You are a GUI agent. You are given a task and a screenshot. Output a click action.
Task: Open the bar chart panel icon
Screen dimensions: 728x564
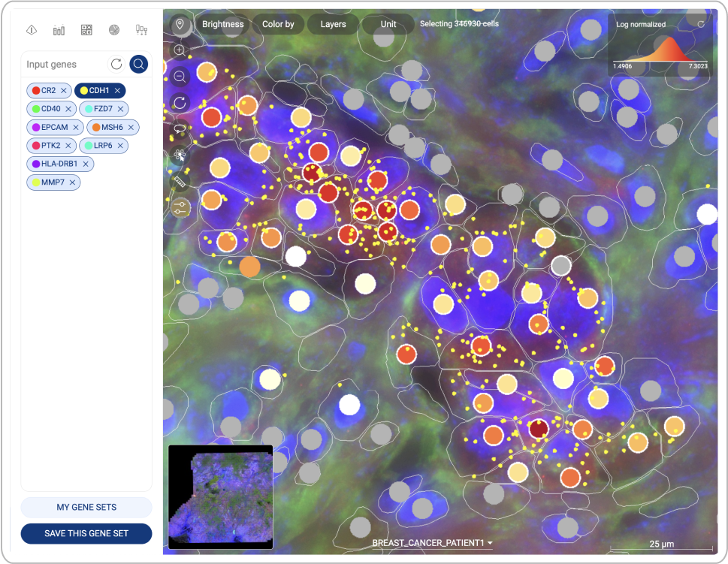click(59, 30)
